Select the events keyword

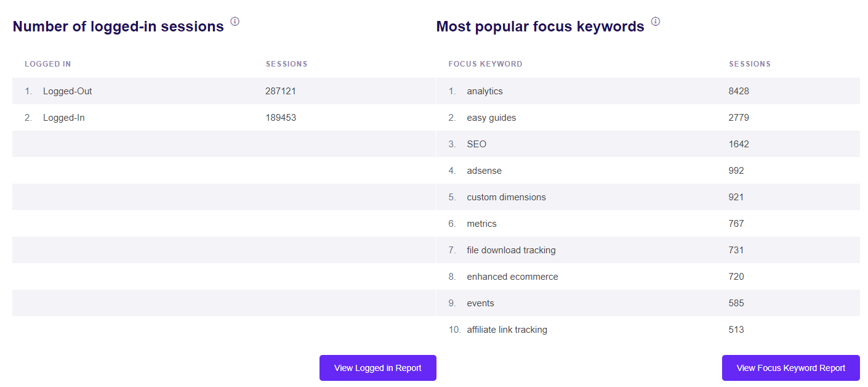coord(480,303)
